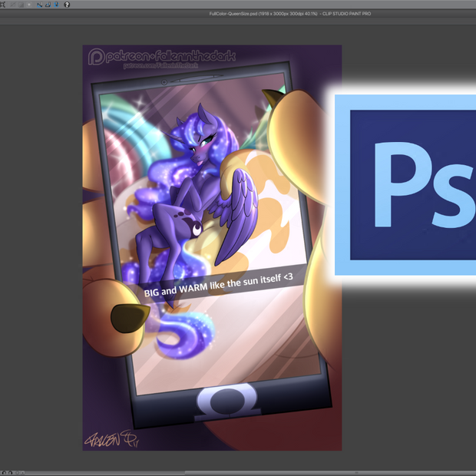Click rotate right icon in bottom bar

pos(10,473)
